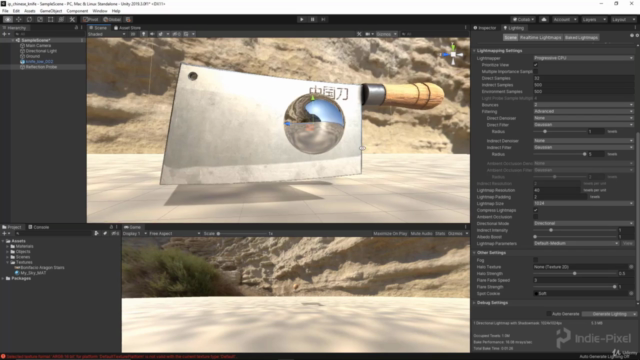Screen dimensions: 640x360
Task: Open the Bounces dropdown
Action: click(x=584, y=105)
